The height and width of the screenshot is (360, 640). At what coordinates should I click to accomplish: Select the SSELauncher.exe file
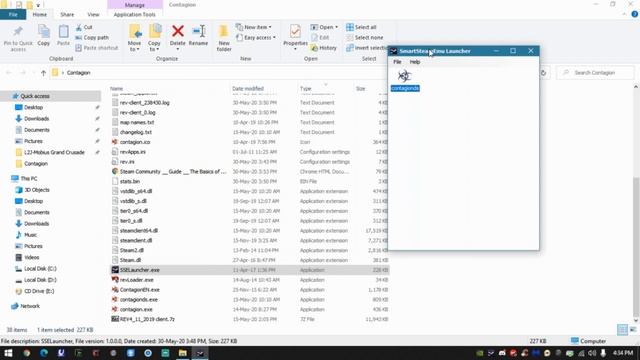[249, 270]
